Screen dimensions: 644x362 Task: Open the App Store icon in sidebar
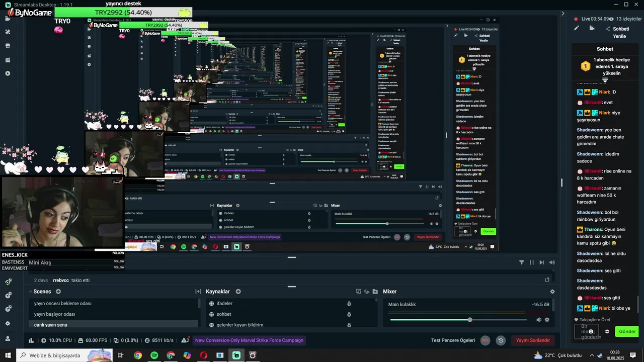click(x=8, y=46)
